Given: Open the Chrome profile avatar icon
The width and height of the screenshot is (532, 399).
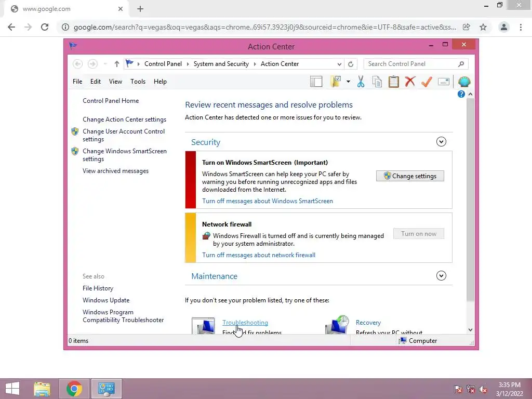Looking at the screenshot, I should tap(504, 27).
